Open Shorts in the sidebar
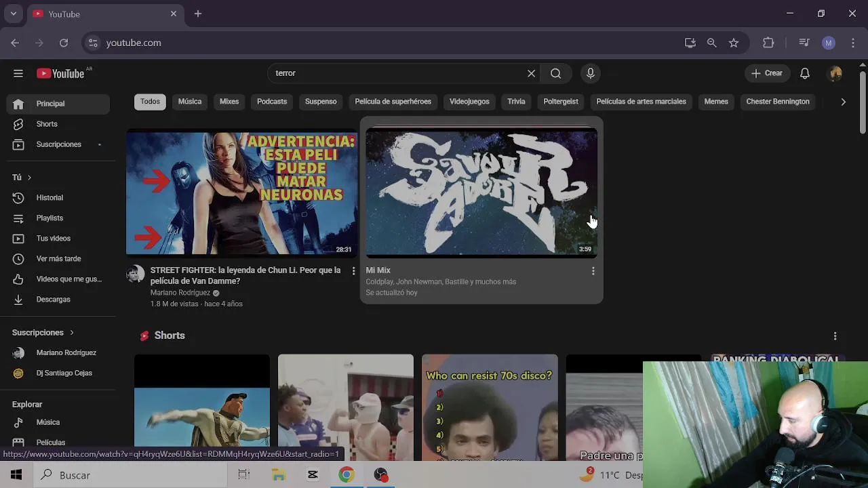 (x=58, y=124)
